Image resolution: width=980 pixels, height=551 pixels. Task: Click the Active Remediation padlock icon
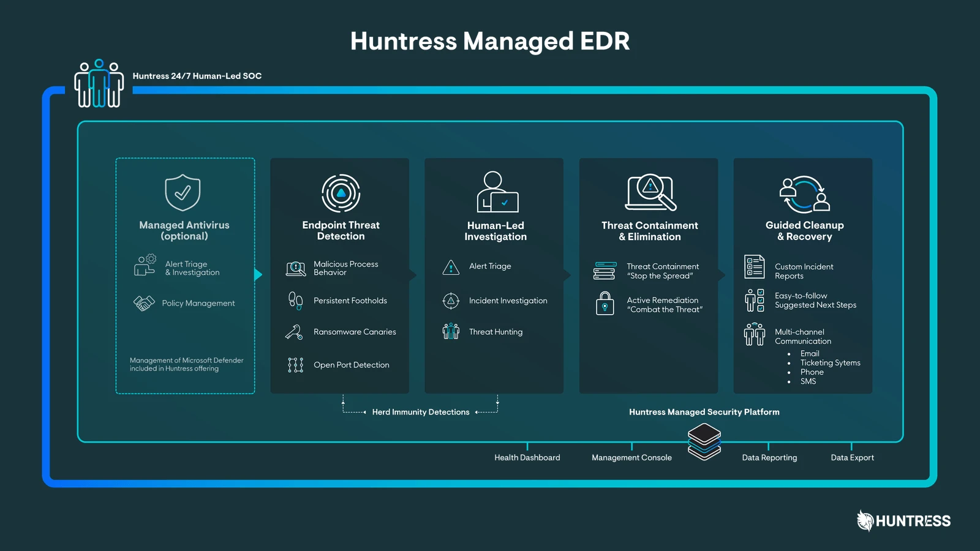[x=605, y=303]
